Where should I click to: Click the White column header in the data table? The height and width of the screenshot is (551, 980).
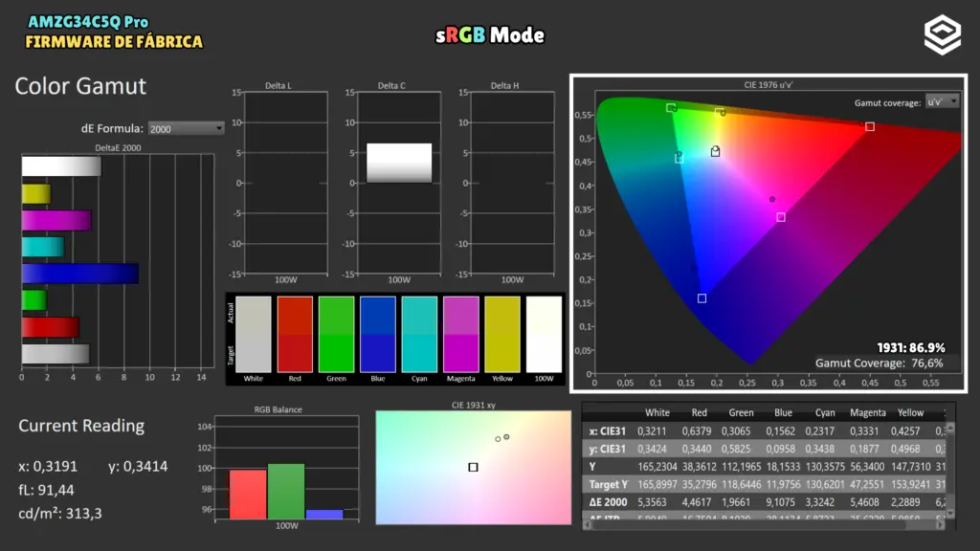(657, 413)
